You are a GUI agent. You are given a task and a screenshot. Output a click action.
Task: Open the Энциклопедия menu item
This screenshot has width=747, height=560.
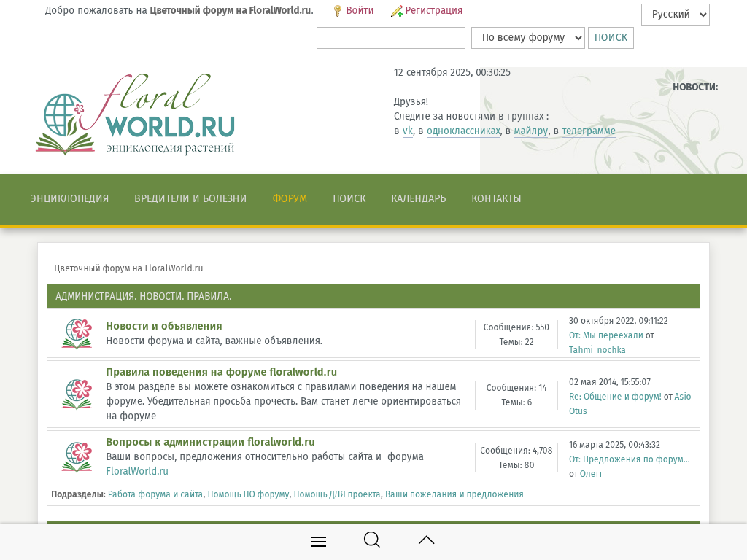69,198
